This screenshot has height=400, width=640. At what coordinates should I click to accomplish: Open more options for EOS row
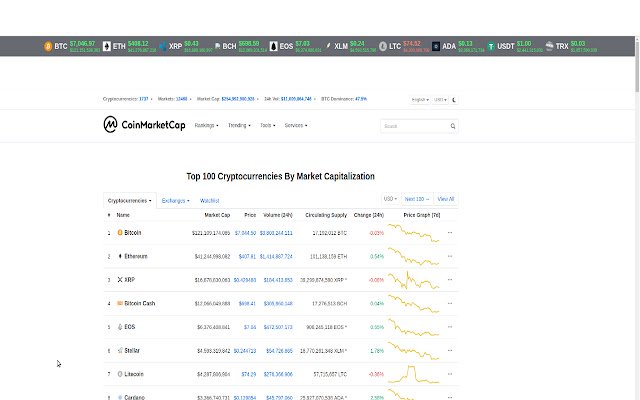coord(450,327)
